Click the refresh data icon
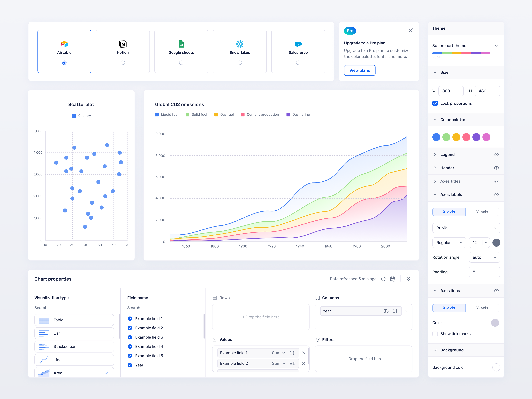532x399 pixels. pyautogui.click(x=383, y=279)
